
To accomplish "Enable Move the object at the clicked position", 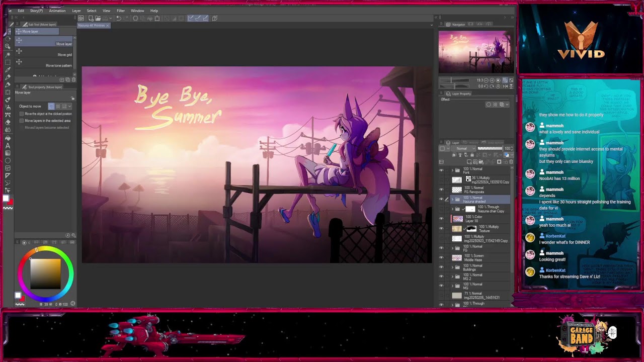I will pos(22,114).
